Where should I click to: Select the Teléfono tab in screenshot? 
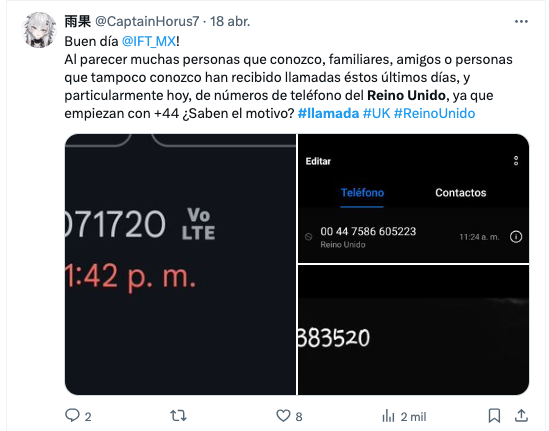(x=362, y=193)
